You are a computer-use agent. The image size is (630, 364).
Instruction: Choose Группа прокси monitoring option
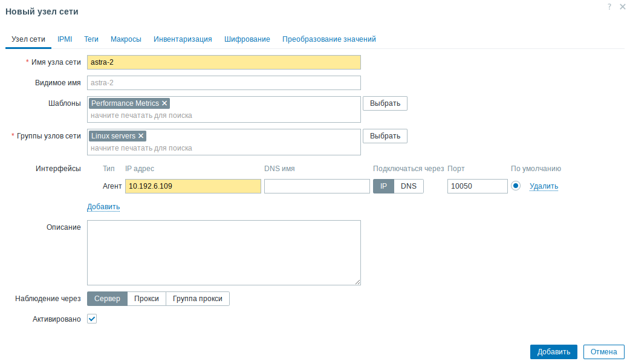[198, 299]
